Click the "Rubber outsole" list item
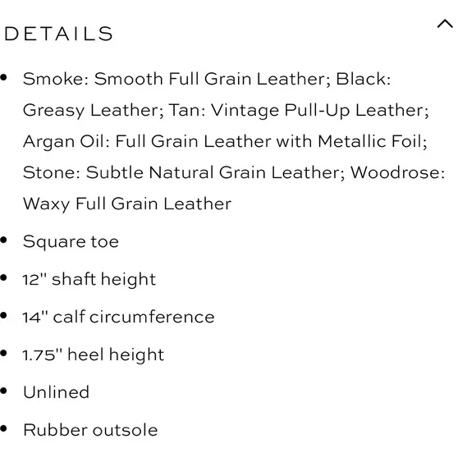 click(90, 430)
